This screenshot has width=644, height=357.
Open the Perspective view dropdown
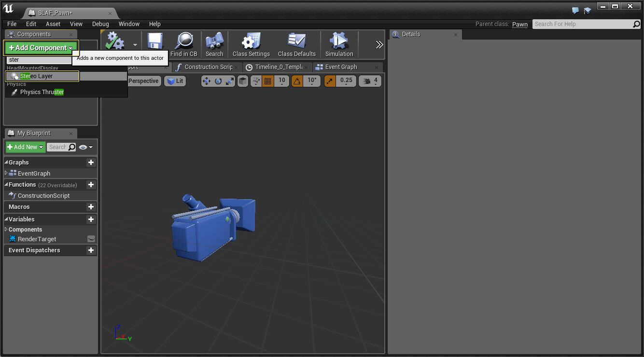pos(143,81)
